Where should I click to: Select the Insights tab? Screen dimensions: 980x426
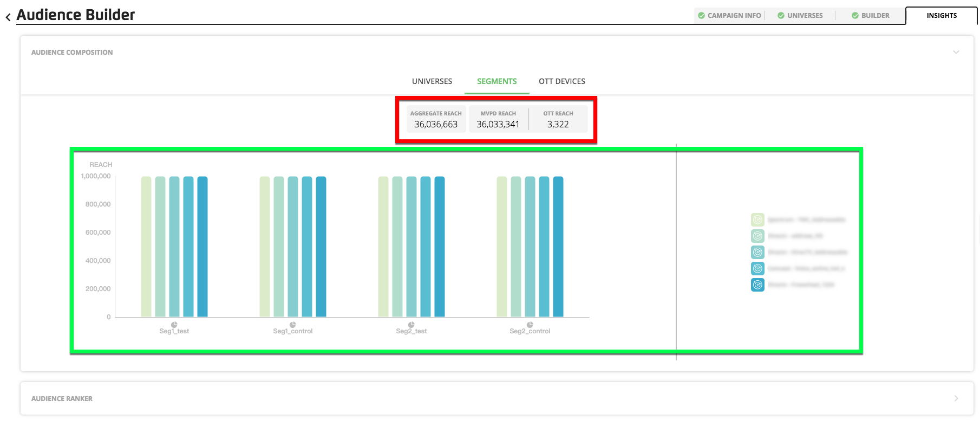(x=942, y=16)
